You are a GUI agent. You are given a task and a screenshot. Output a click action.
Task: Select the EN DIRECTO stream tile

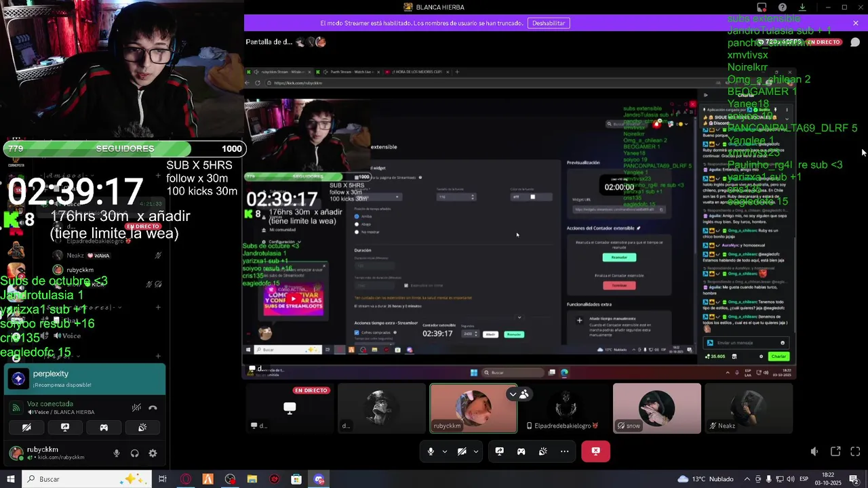pos(290,409)
